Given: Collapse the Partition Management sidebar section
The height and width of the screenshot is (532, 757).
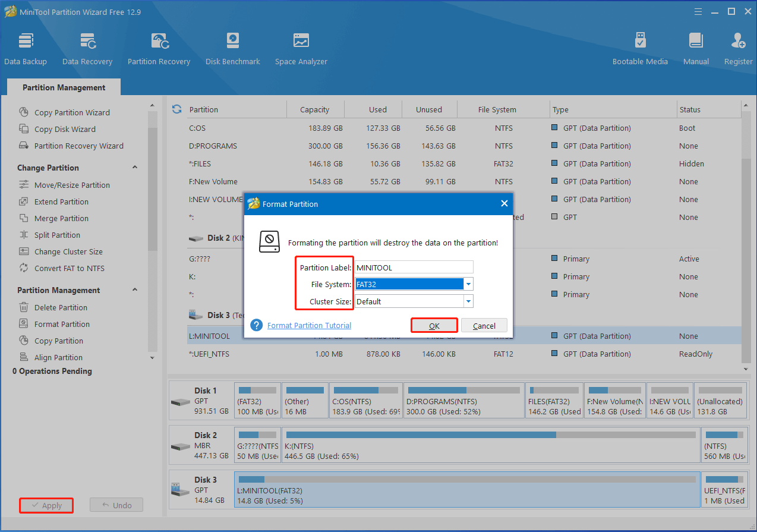Looking at the screenshot, I should click(x=135, y=290).
